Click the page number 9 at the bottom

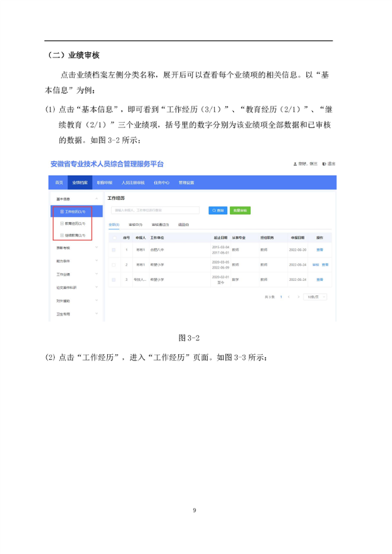tap(195, 510)
